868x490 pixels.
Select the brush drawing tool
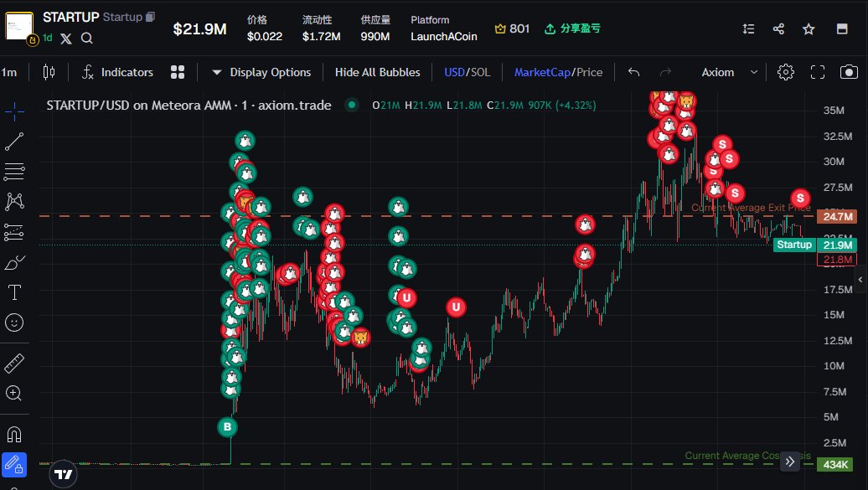[14, 262]
